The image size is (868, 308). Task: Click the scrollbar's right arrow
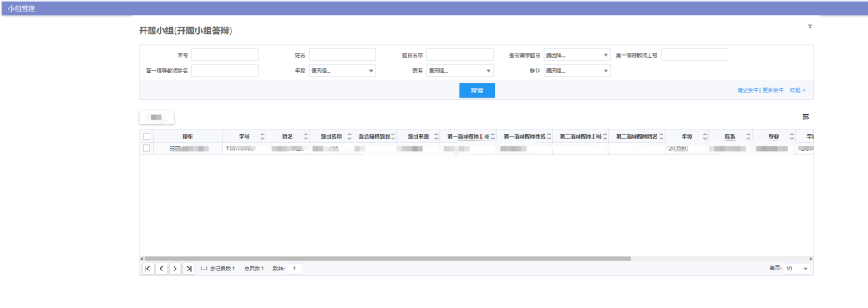[810, 258]
